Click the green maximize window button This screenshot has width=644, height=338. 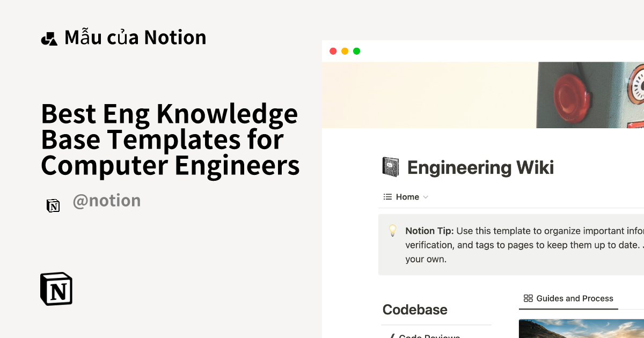click(x=357, y=52)
